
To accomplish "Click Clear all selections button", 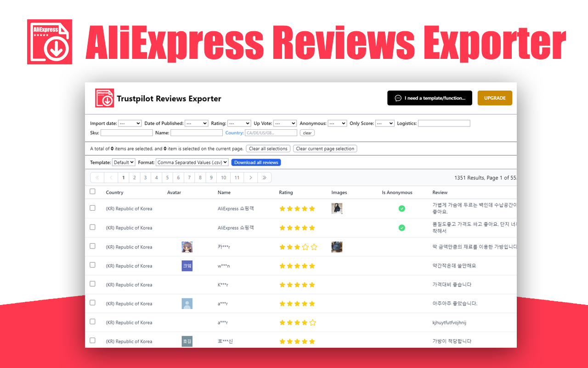I will click(268, 149).
